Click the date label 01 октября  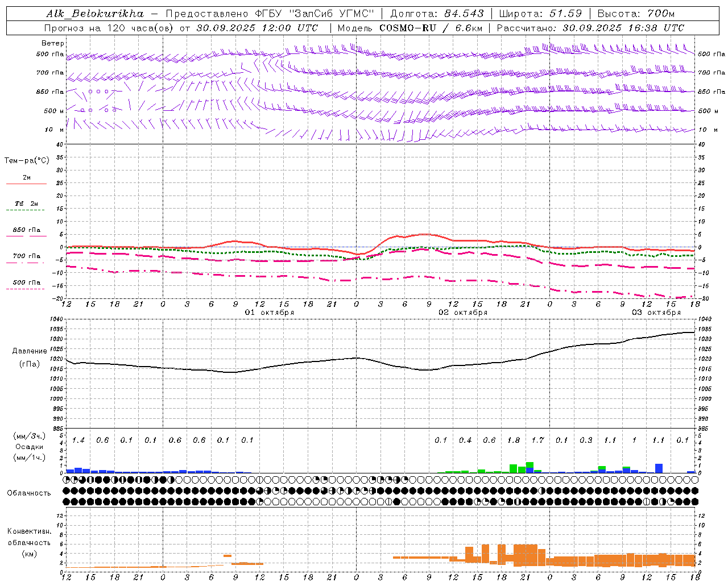coord(270,313)
